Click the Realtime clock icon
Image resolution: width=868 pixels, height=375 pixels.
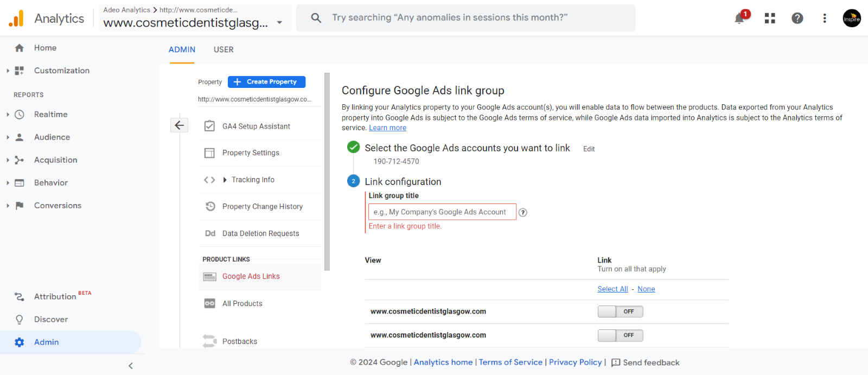click(20, 115)
